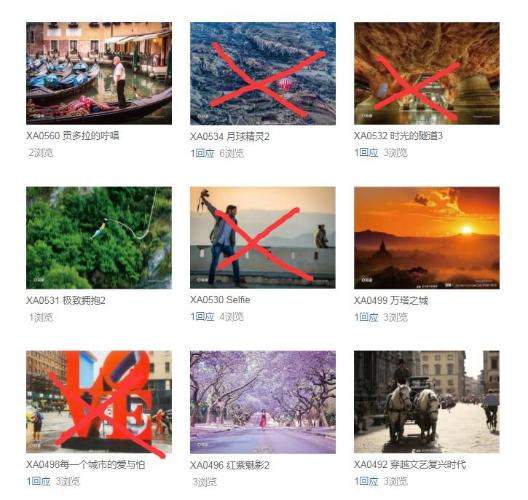Open the XA0499 sunset pagoda thumbnail
This screenshot has height=500, width=528.
pyautogui.click(x=427, y=238)
